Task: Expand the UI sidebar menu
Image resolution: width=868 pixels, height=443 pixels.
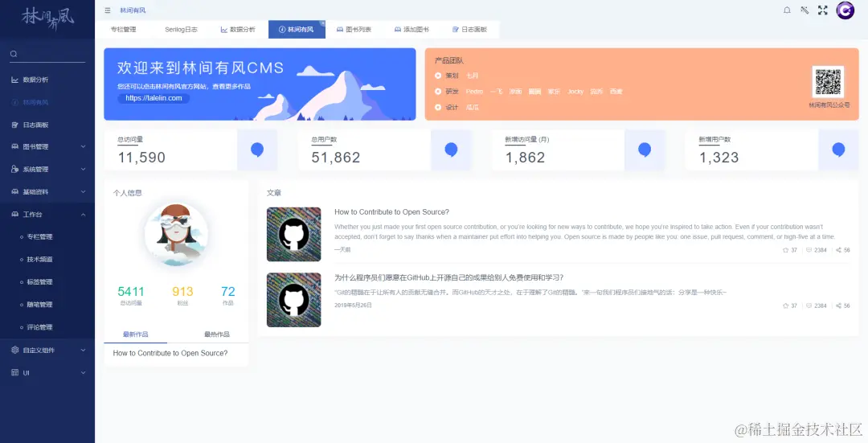Action: [x=47, y=373]
